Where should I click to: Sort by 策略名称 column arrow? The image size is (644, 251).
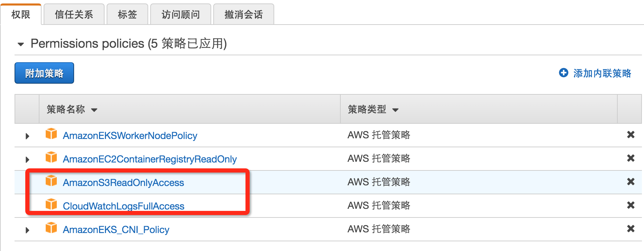[x=94, y=110]
